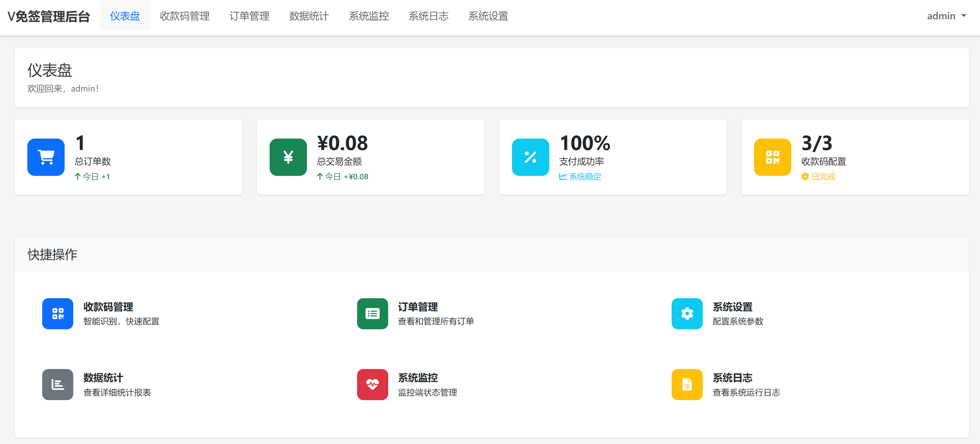Click the 智能识别，快速配置 description
The image size is (980, 444).
(121, 321)
